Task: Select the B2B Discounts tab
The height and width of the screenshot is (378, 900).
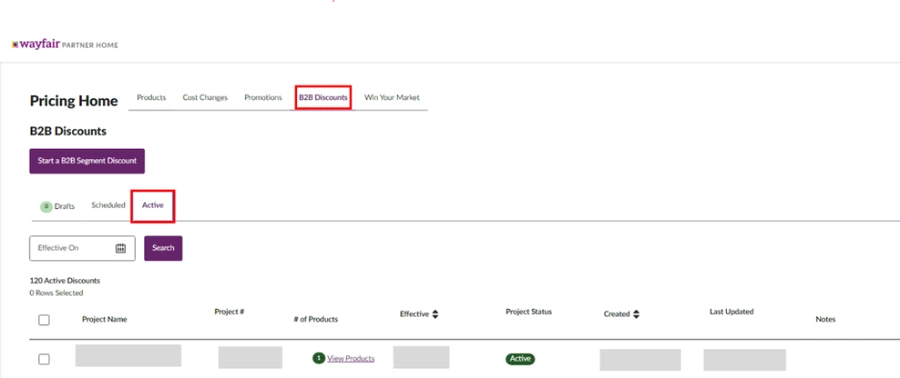Action: click(323, 98)
